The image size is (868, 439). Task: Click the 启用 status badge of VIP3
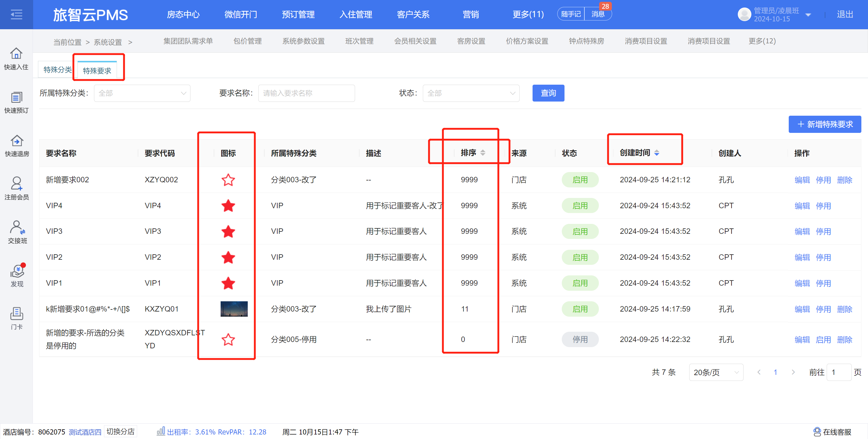tap(580, 231)
